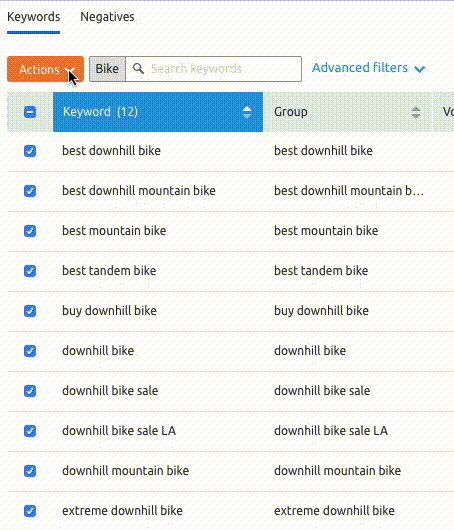Deselect 'extreme downhill bike' row checkbox
The image size is (454, 530).
[x=30, y=511]
